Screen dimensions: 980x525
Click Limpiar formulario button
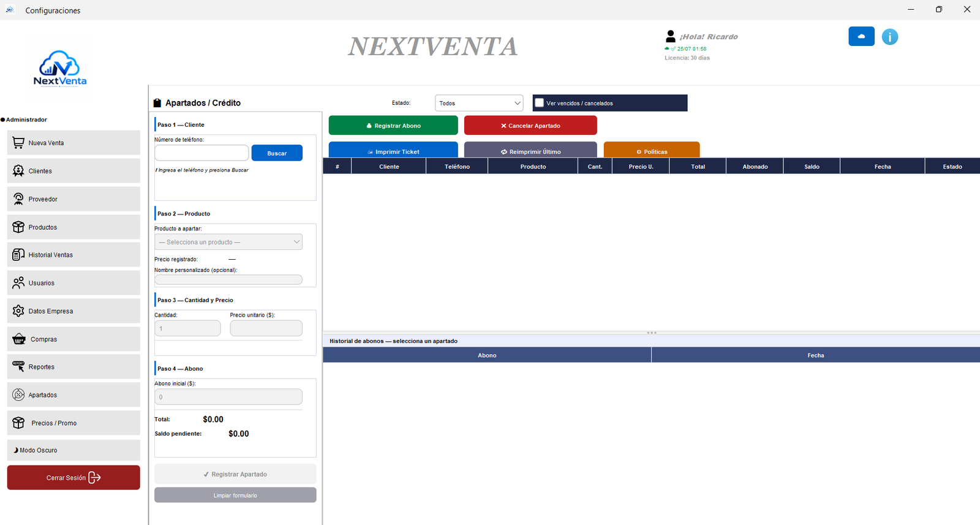[235, 495]
